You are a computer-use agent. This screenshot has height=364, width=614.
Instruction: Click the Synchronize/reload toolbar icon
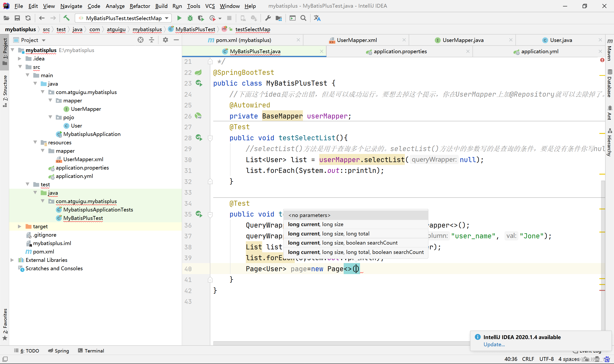click(x=28, y=18)
